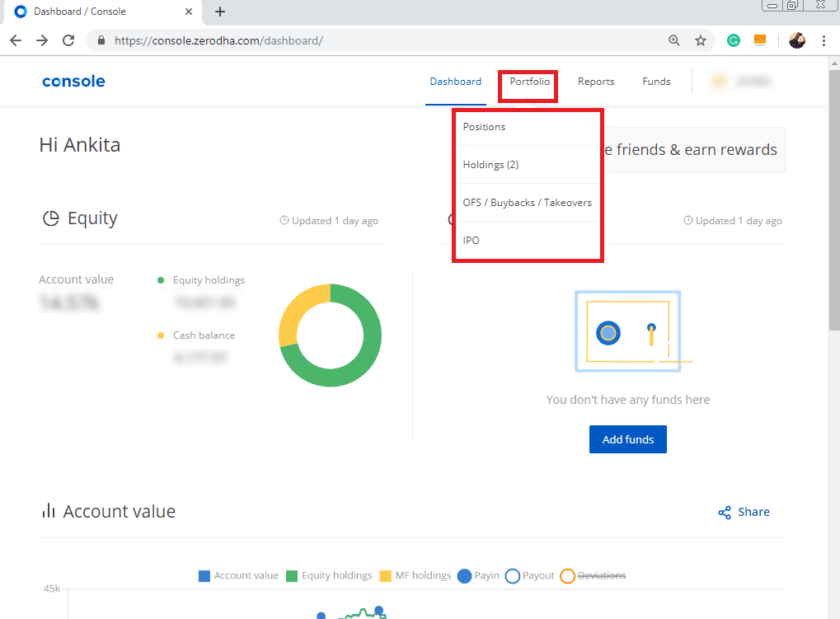Open the Reports menu
The image size is (840, 619).
[x=596, y=82]
